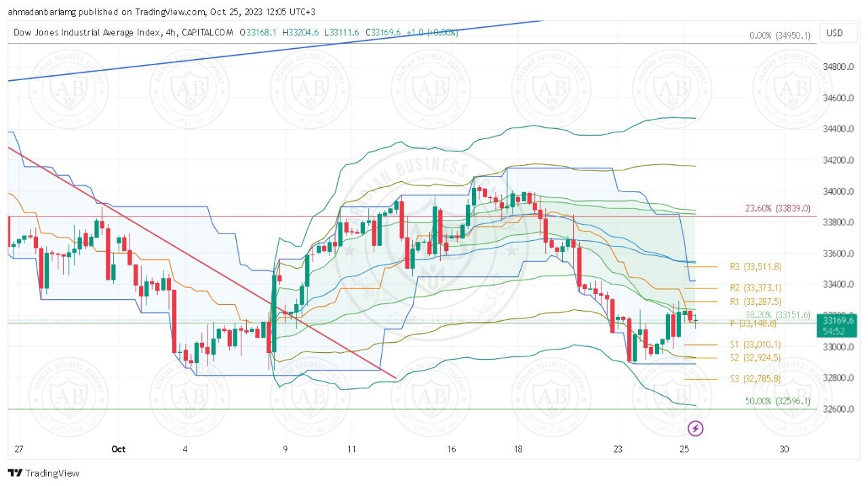Click the 30 date on the time axis
868x486 pixels.
coord(784,449)
